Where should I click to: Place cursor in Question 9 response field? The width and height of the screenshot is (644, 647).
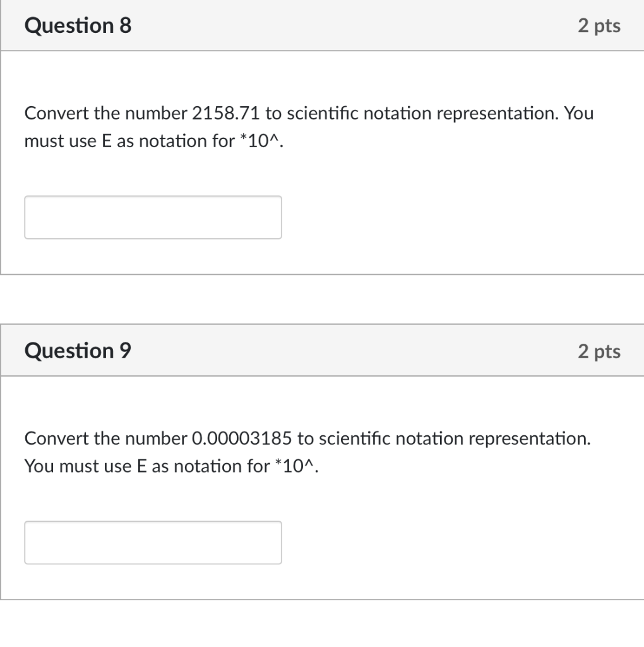[153, 542]
